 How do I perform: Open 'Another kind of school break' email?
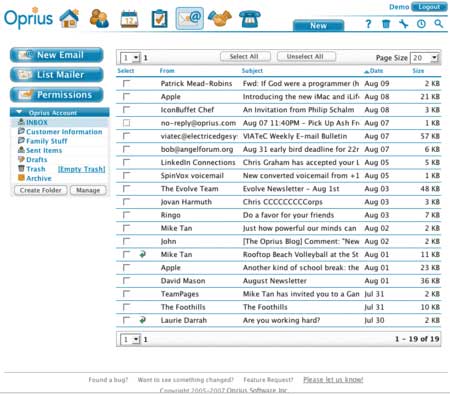(301, 268)
